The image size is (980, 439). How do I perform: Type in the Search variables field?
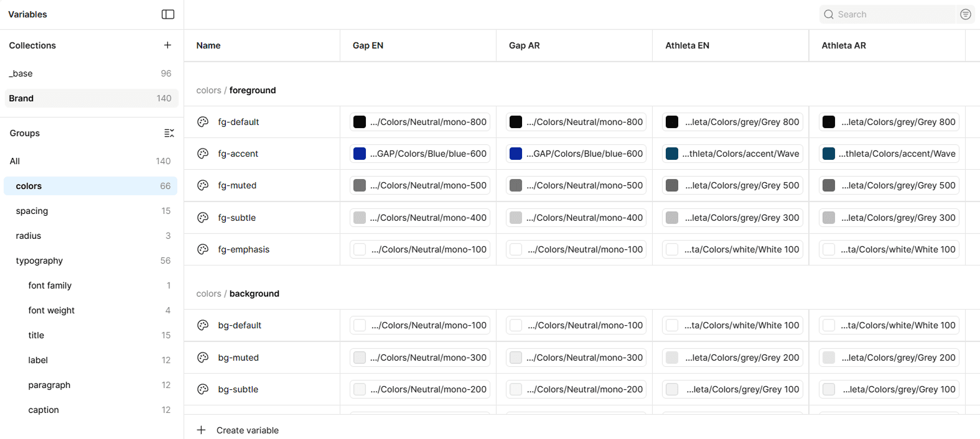887,14
